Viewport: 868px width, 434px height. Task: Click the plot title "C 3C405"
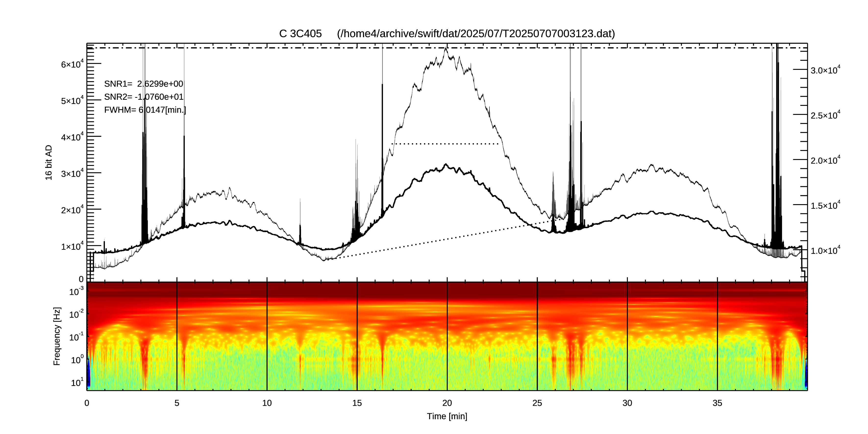(x=300, y=34)
